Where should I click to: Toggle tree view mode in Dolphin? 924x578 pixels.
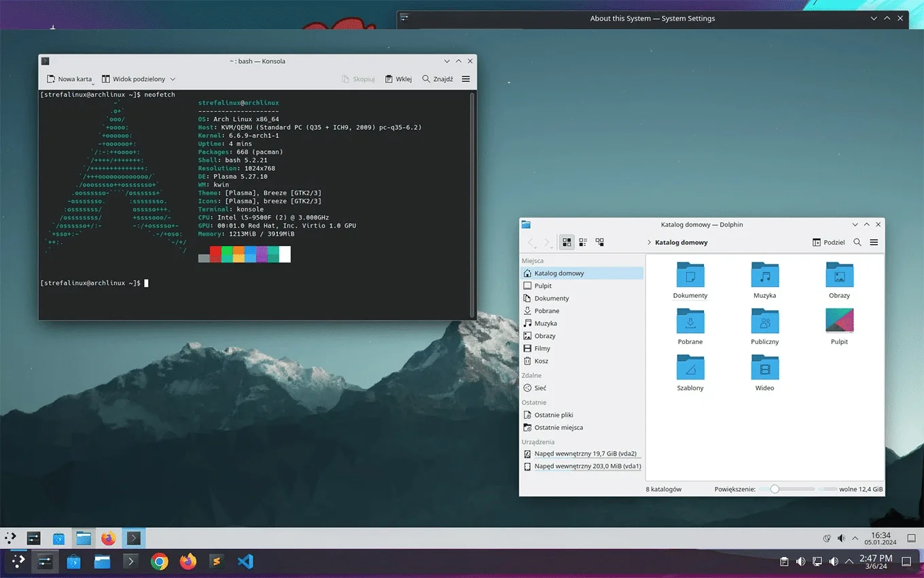[599, 242]
